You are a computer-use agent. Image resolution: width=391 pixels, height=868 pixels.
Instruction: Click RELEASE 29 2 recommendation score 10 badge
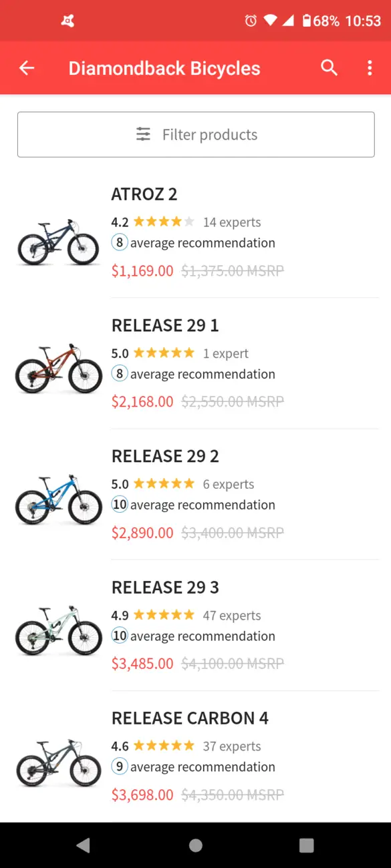point(120,505)
